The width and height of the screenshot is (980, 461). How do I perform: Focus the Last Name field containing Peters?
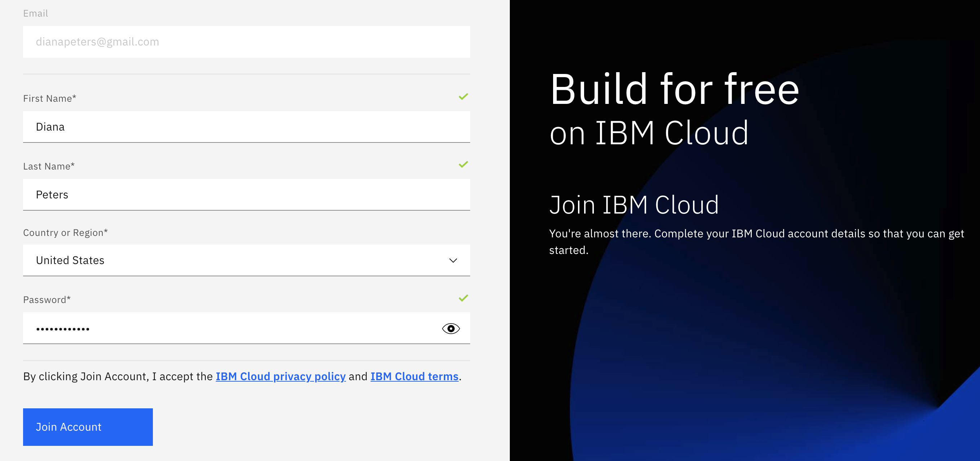click(x=236, y=194)
